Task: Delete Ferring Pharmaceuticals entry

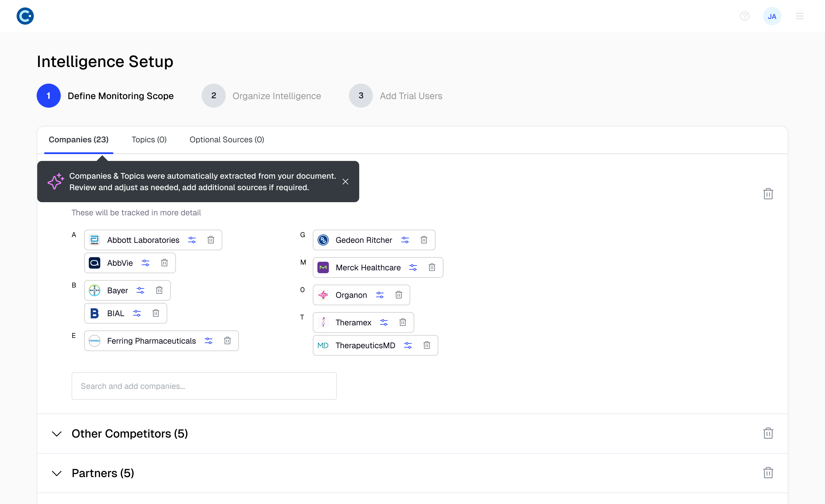Action: tap(227, 341)
